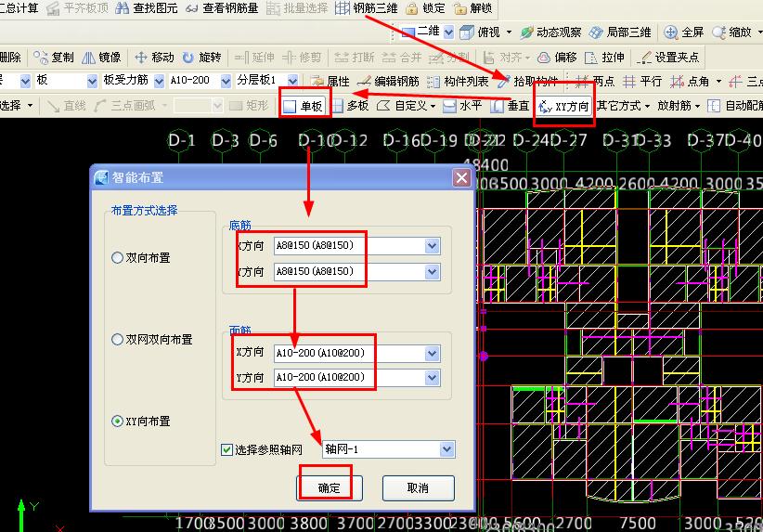This screenshot has width=763, height=532.
Task: Select the 复制 copy tool
Action: pyautogui.click(x=54, y=58)
